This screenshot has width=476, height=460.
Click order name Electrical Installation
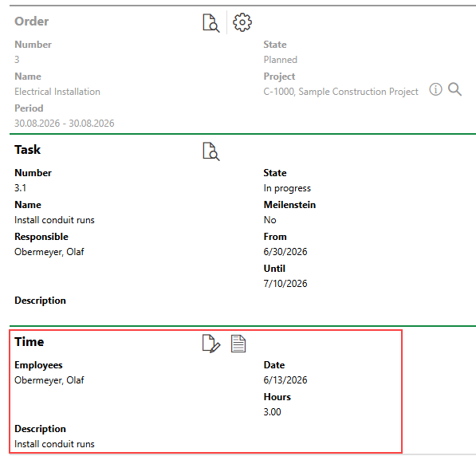click(x=57, y=92)
